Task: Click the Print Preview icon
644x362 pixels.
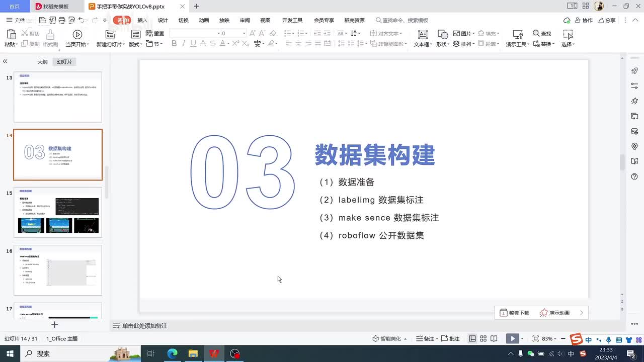Action: (72, 20)
